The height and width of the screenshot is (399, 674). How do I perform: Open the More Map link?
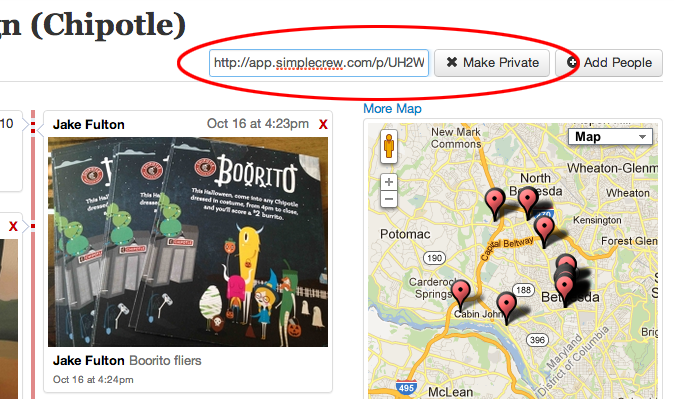pyautogui.click(x=392, y=108)
